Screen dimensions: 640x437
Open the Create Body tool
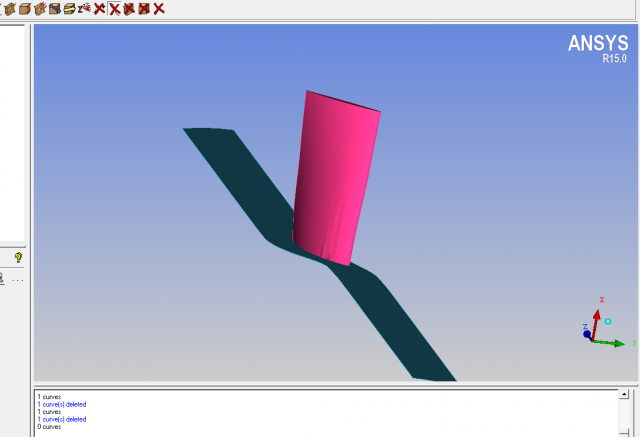tap(25, 8)
